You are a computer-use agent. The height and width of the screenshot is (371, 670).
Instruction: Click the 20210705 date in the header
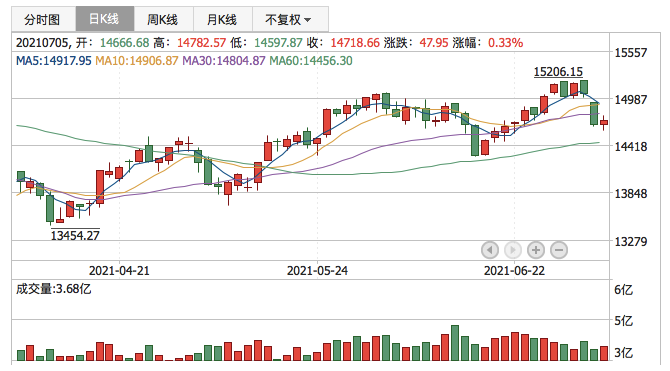pos(42,43)
